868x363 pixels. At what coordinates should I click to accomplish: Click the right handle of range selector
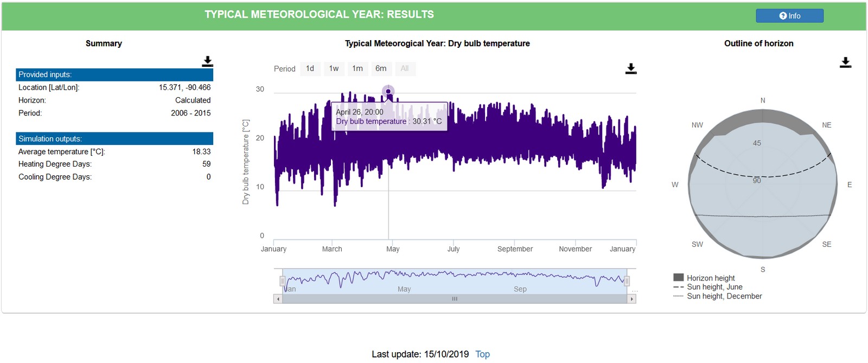pyautogui.click(x=627, y=281)
